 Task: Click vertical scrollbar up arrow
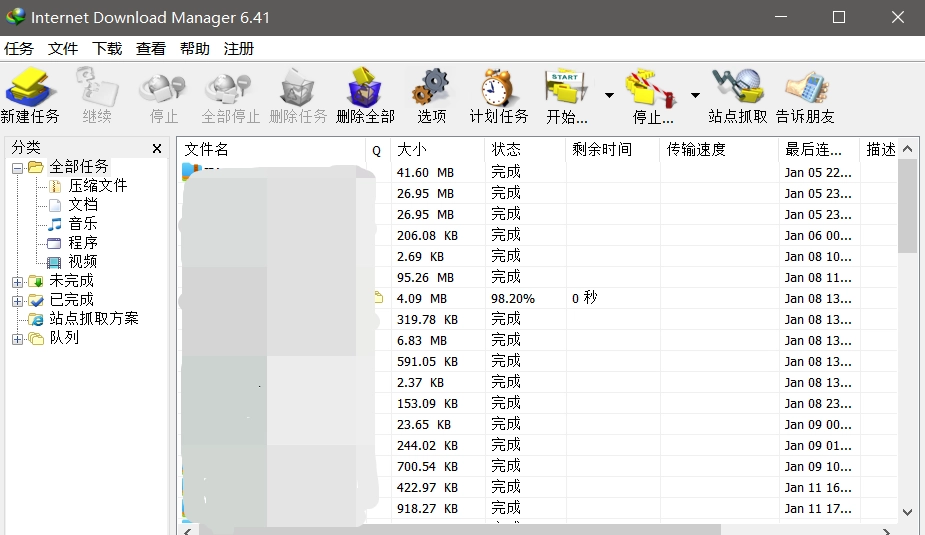(908, 149)
